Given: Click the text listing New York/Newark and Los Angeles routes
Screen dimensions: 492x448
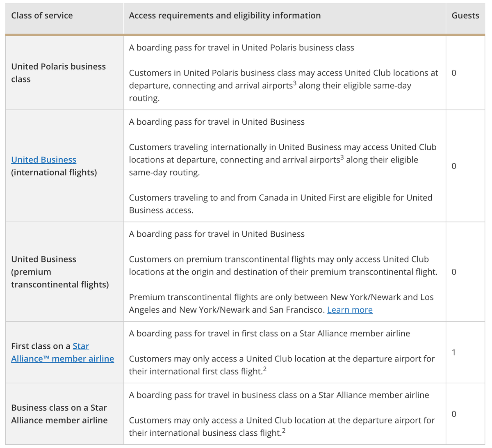Looking at the screenshot, I should click(281, 297).
